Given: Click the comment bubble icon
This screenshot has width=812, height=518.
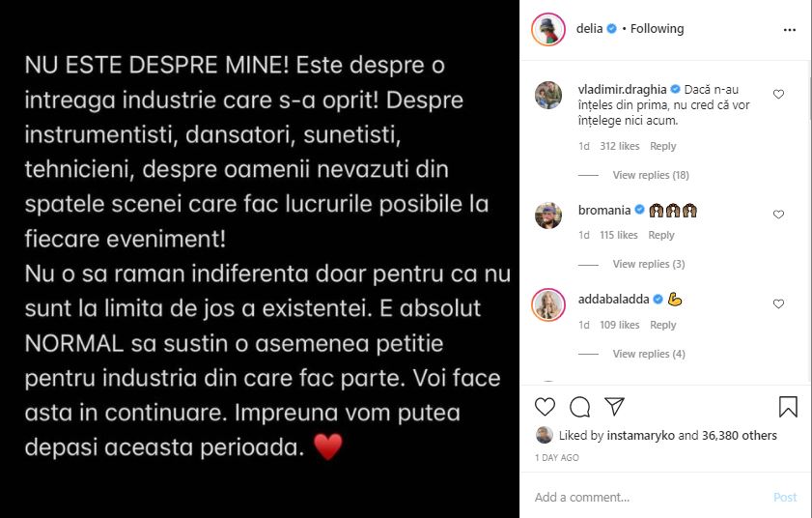Looking at the screenshot, I should [580, 407].
